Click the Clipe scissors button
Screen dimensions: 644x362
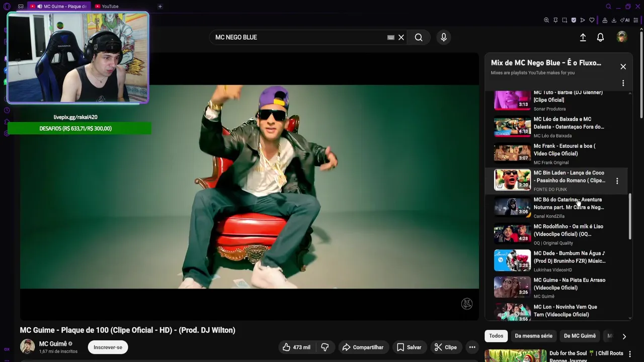tap(446, 347)
